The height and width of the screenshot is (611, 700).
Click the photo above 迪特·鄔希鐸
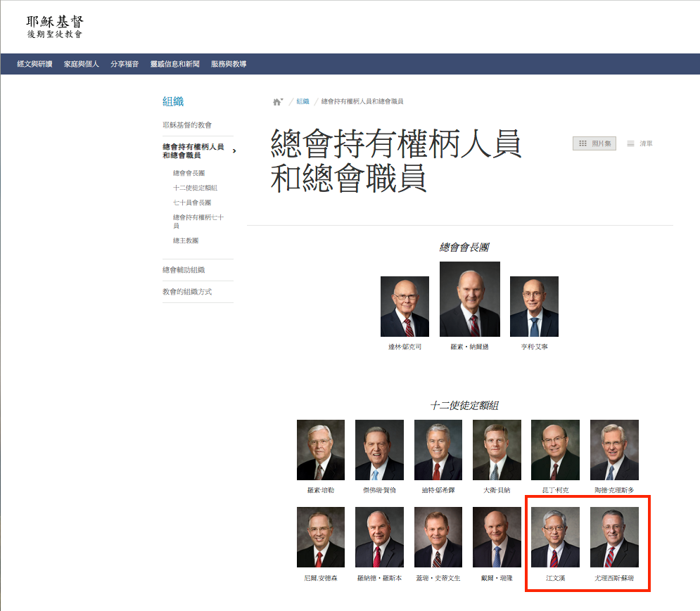[438, 450]
